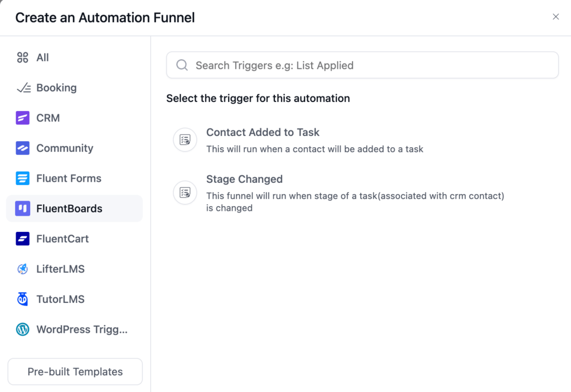
Task: Open Pre-built Templates
Action: pos(75,371)
